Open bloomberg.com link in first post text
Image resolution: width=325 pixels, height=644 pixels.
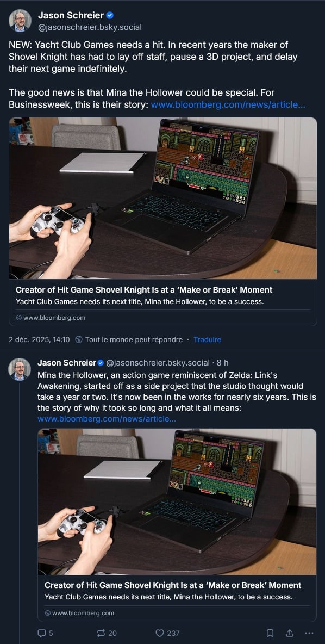click(228, 104)
